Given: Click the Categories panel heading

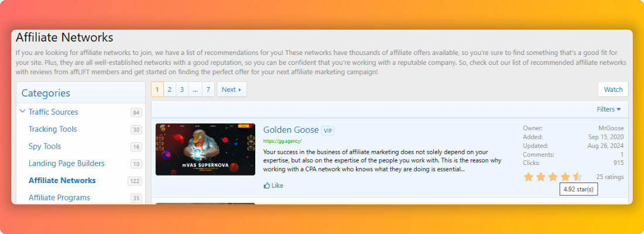Looking at the screenshot, I should pyautogui.click(x=46, y=93).
